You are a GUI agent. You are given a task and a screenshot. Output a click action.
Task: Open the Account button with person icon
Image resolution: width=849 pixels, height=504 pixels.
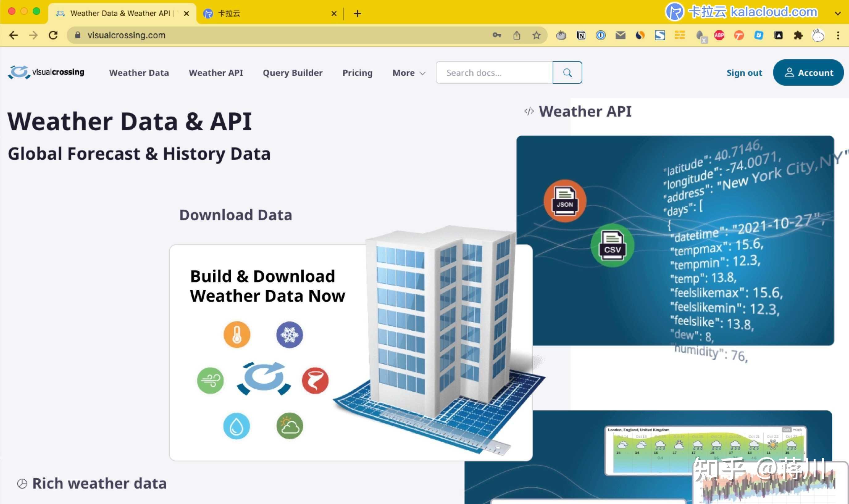(x=809, y=72)
